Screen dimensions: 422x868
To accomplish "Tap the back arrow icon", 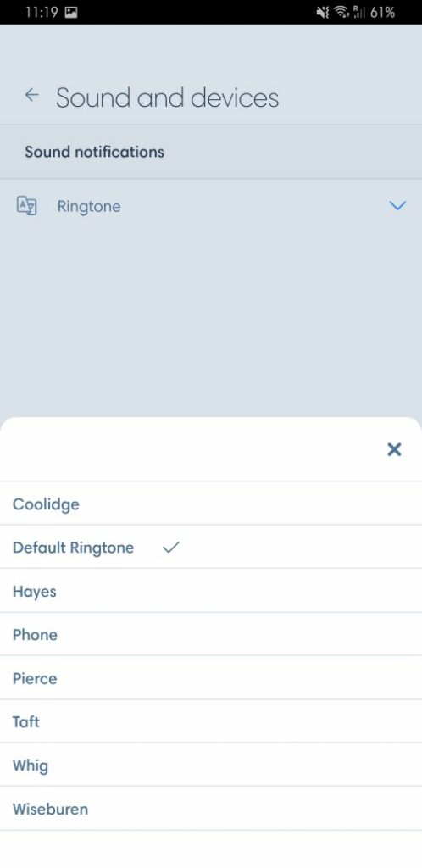I will 32,95.
